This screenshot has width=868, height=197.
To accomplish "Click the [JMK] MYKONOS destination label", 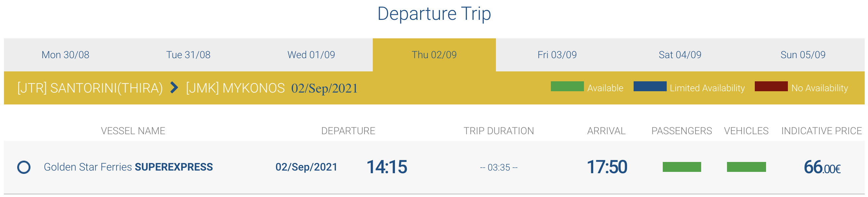I will tap(235, 88).
